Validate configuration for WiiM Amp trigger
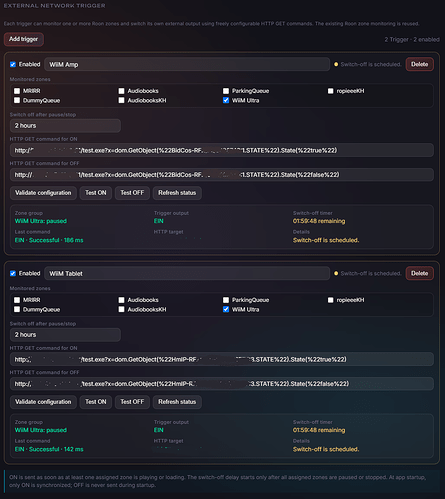 (43, 193)
